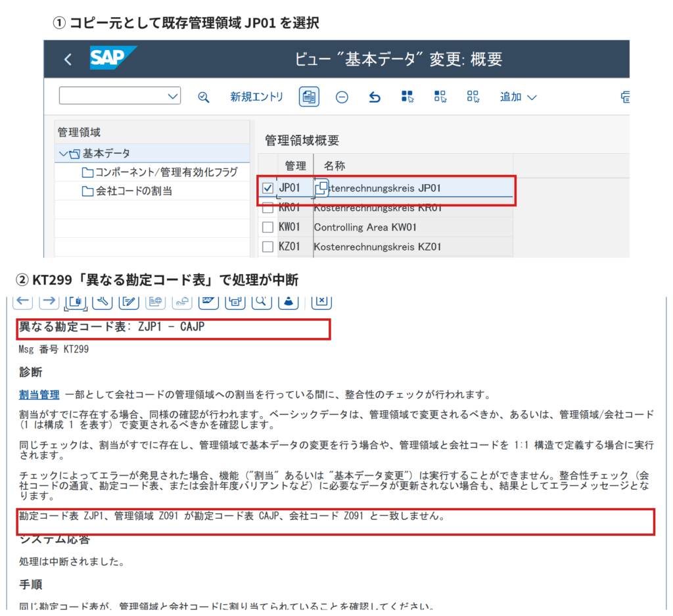Open the 追加 dropdown menu
Viewport: 673px width, 616px height.
518,97
